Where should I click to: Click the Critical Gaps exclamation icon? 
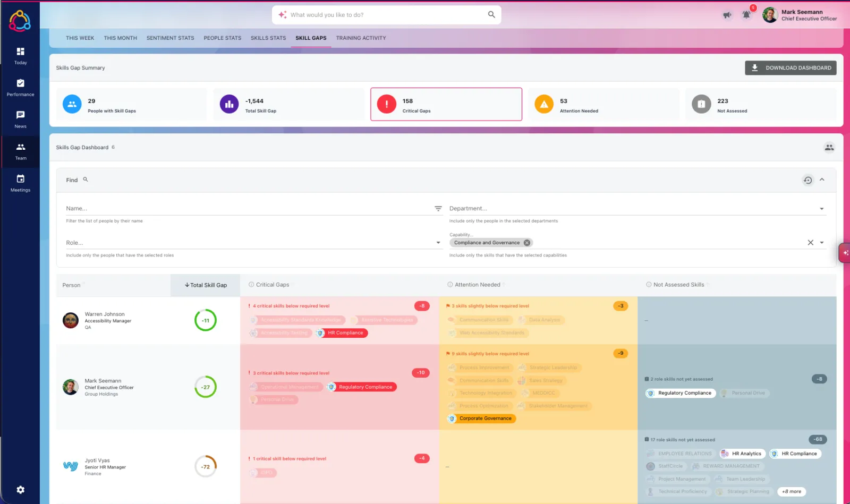pos(387,104)
